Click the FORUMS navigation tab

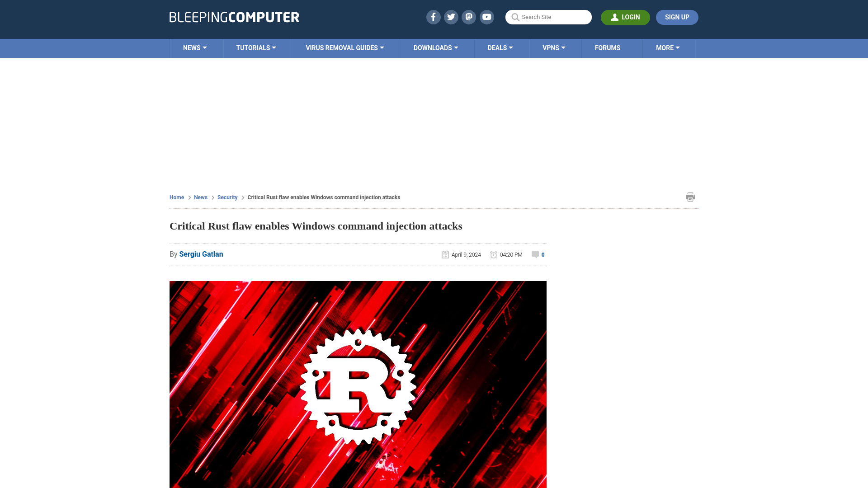tap(608, 47)
